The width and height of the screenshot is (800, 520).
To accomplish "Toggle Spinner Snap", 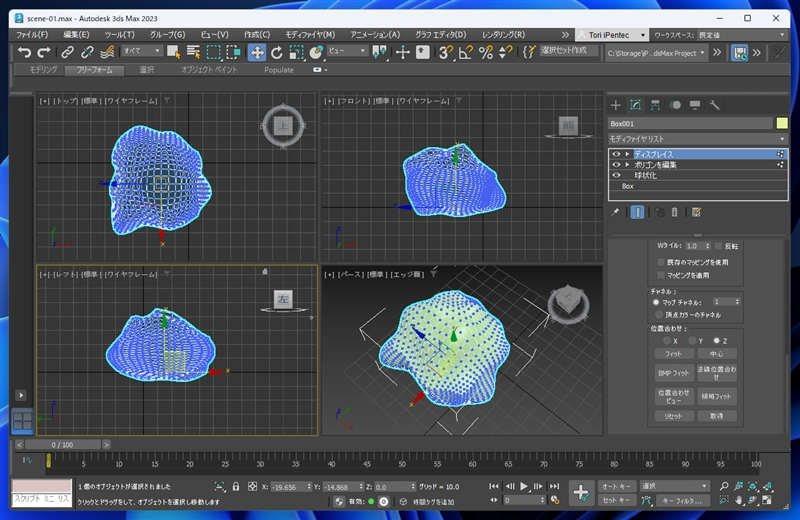I will pos(506,52).
